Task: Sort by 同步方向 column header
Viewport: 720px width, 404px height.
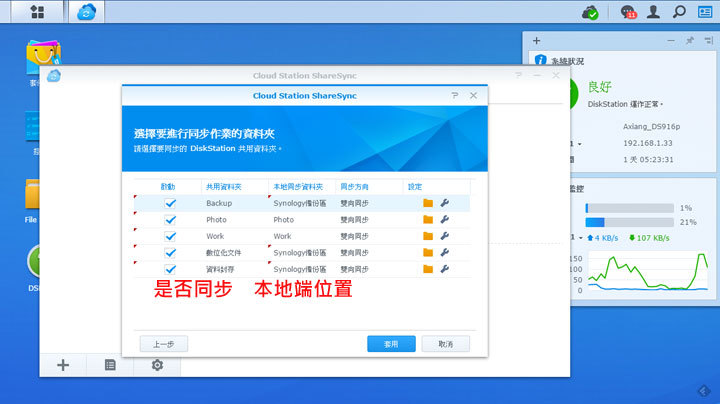Action: (354, 187)
